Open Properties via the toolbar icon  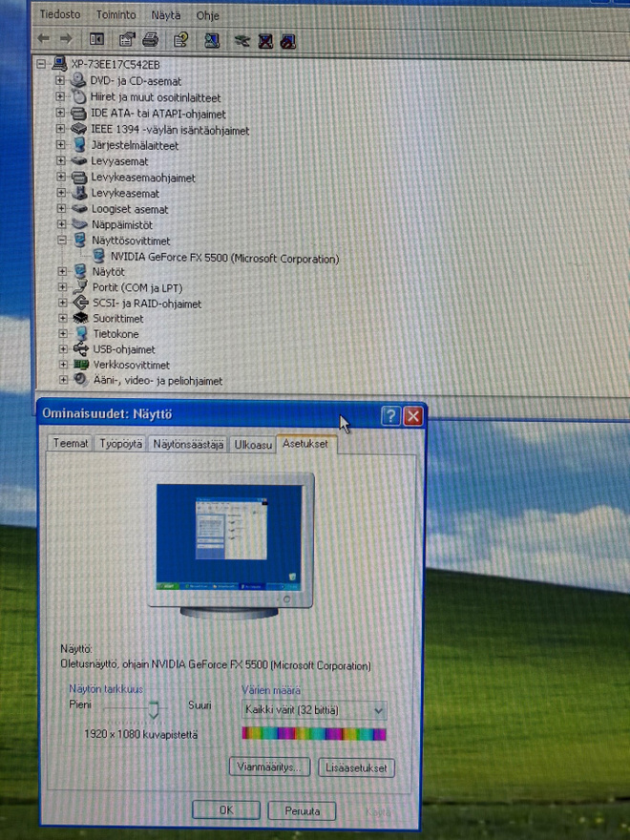(127, 40)
